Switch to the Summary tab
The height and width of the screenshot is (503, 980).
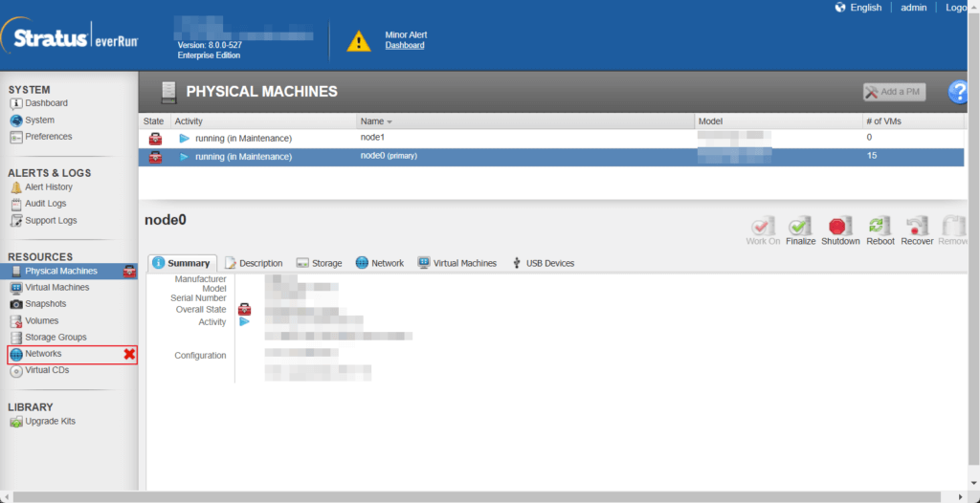click(x=182, y=263)
